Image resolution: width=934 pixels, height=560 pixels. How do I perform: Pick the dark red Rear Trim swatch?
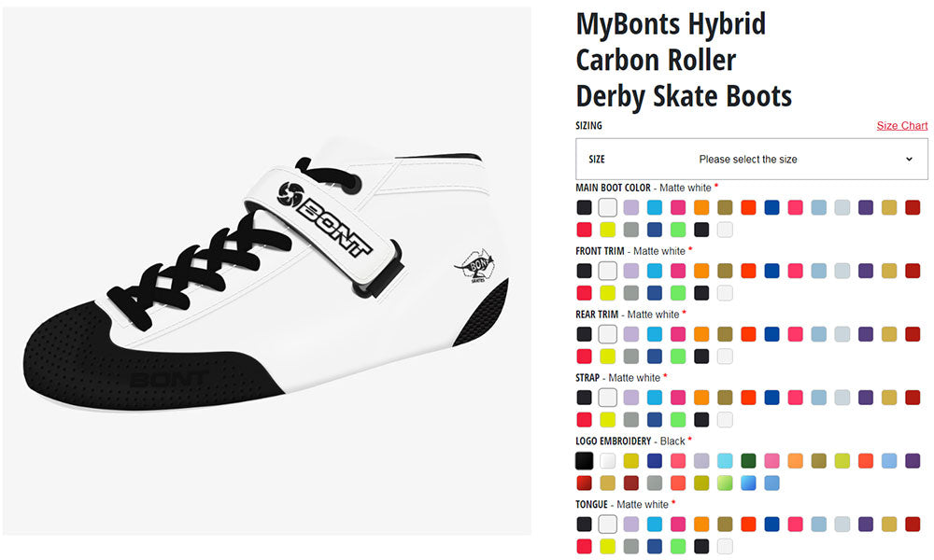pyautogui.click(x=912, y=334)
